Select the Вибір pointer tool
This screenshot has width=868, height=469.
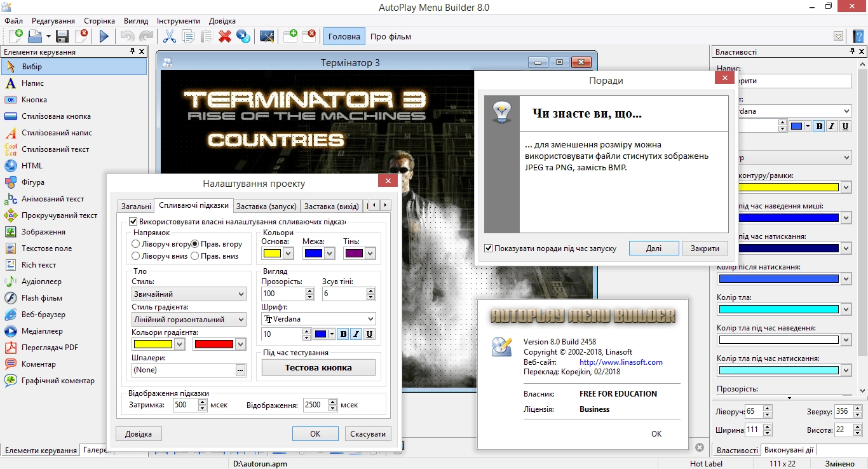(74, 67)
